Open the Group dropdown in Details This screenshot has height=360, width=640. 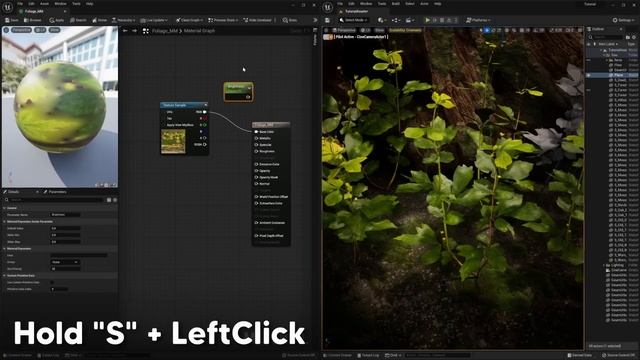pos(65,262)
